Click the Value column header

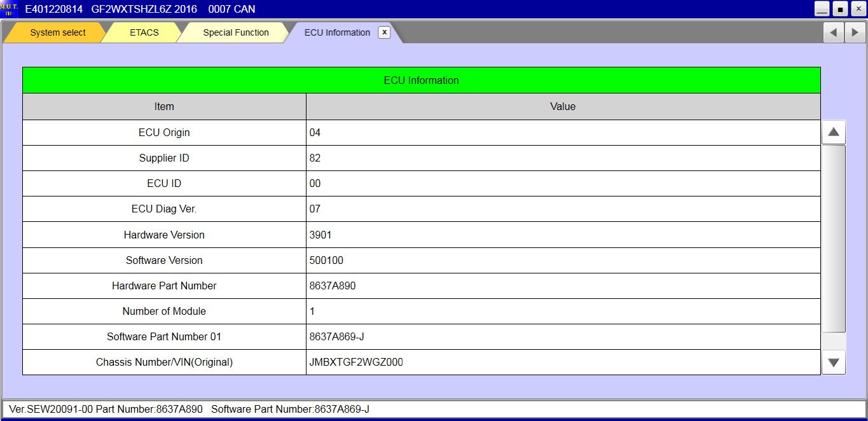point(563,107)
